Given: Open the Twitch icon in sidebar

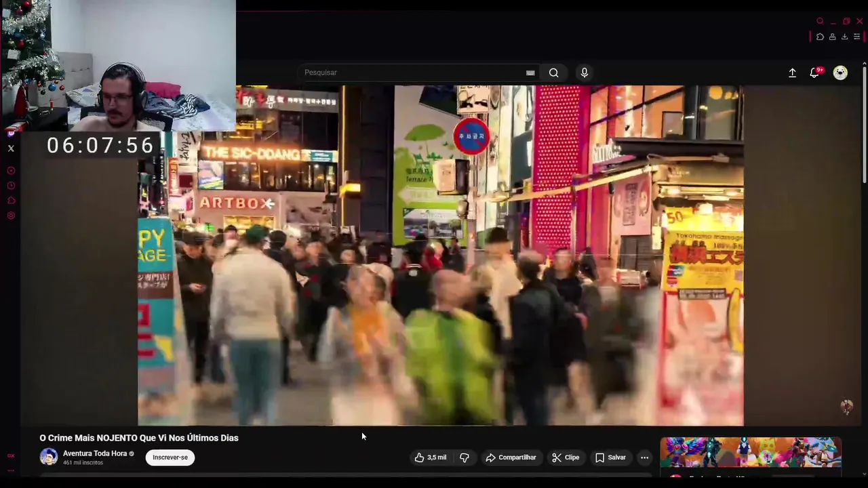Looking at the screenshot, I should [11, 133].
